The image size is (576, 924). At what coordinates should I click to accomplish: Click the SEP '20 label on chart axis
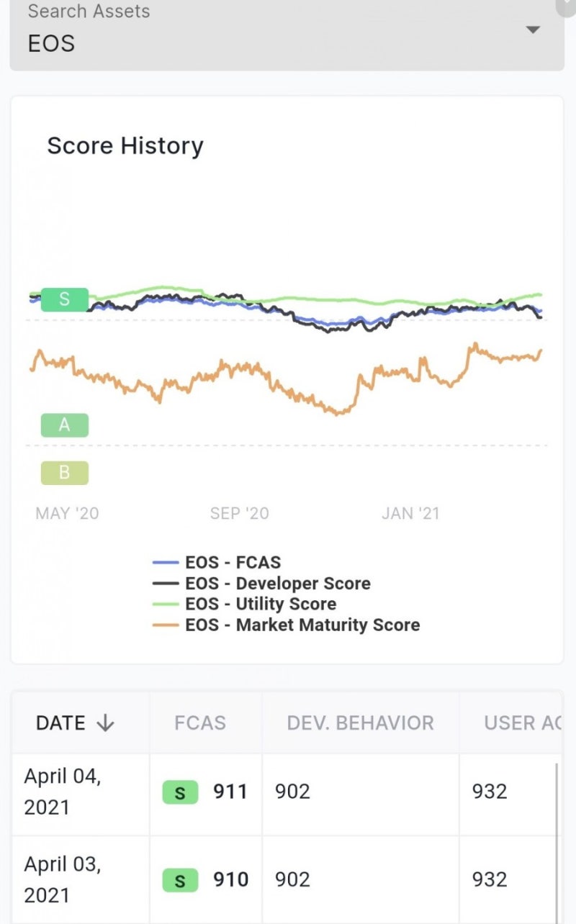click(239, 513)
